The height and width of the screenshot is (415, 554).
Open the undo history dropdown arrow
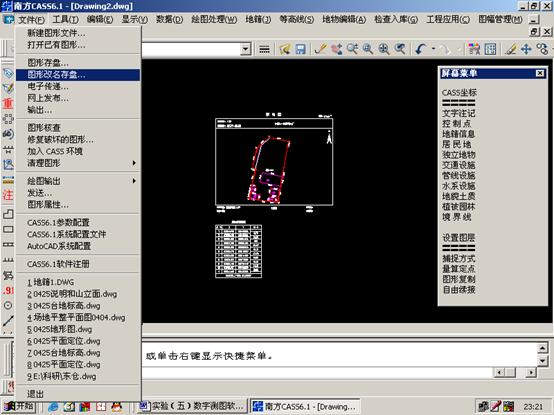[x=433, y=49]
